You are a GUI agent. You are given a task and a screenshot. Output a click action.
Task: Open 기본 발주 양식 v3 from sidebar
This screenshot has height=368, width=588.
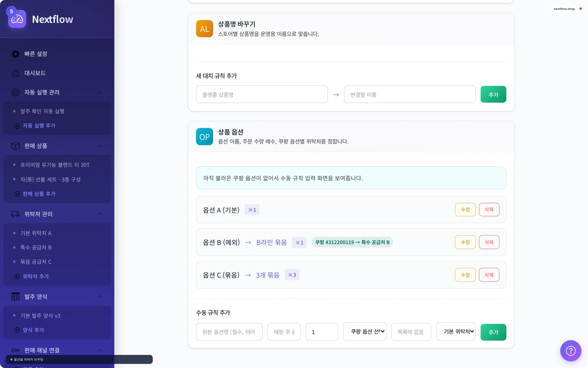click(x=40, y=316)
